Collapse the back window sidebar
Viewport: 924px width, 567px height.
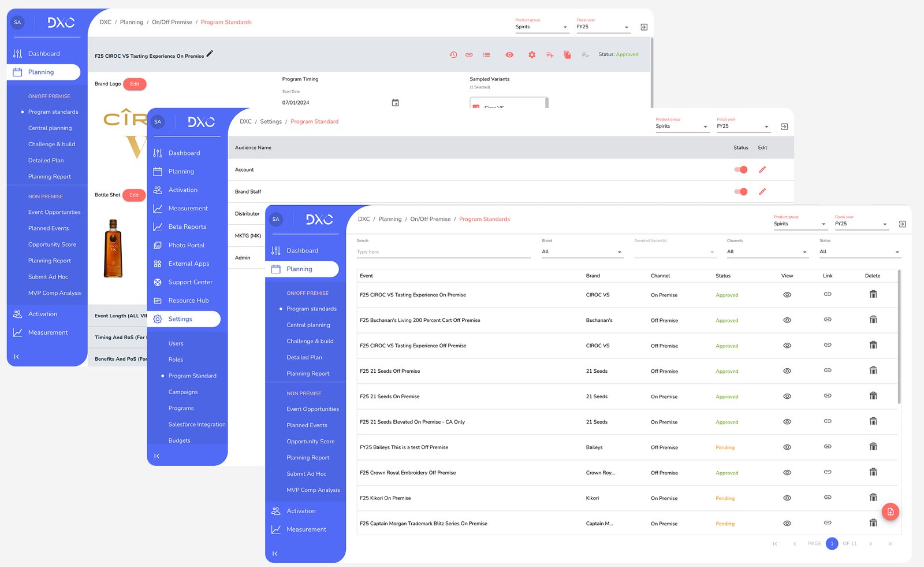(x=16, y=357)
